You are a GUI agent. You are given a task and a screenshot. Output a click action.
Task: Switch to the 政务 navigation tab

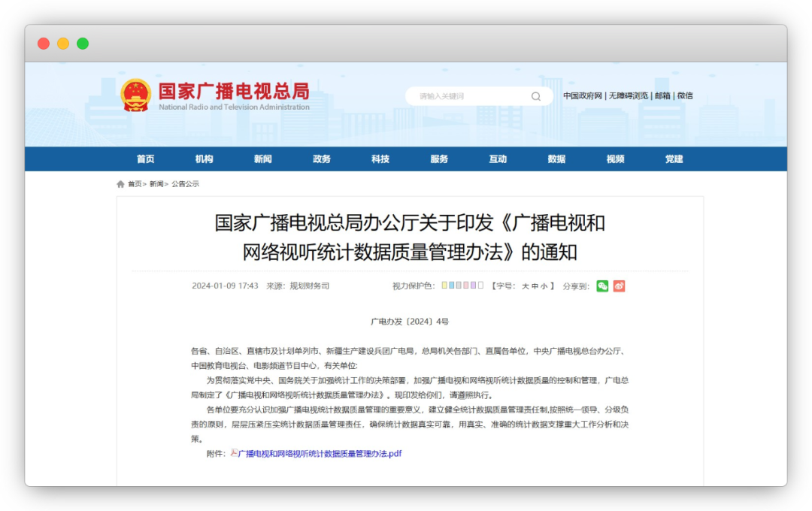coord(321,159)
